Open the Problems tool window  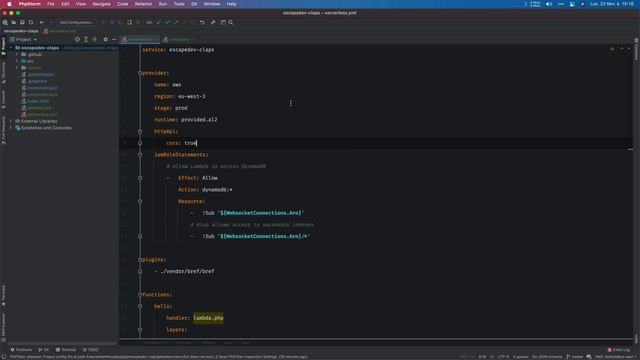[21, 350]
